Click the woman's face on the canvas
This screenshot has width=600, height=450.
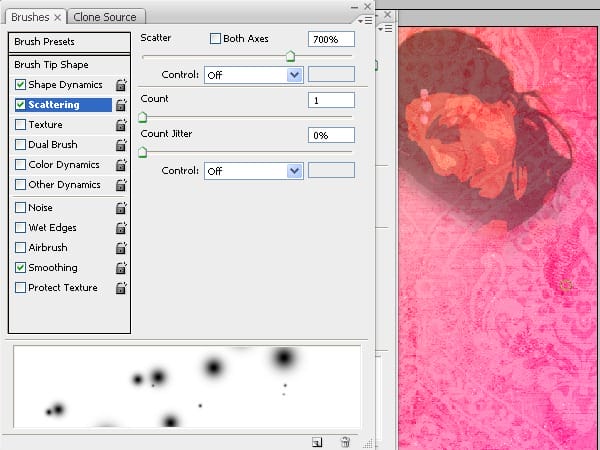[465, 142]
